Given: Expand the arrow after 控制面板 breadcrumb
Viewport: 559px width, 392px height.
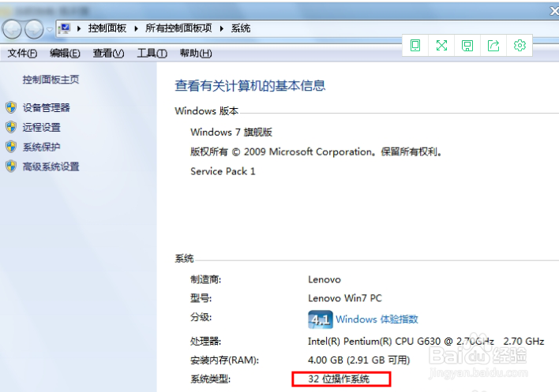Looking at the screenshot, I should [136, 28].
